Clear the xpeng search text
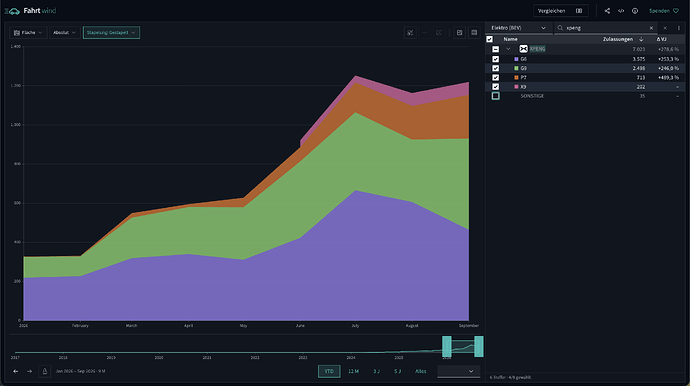 [x=651, y=28]
